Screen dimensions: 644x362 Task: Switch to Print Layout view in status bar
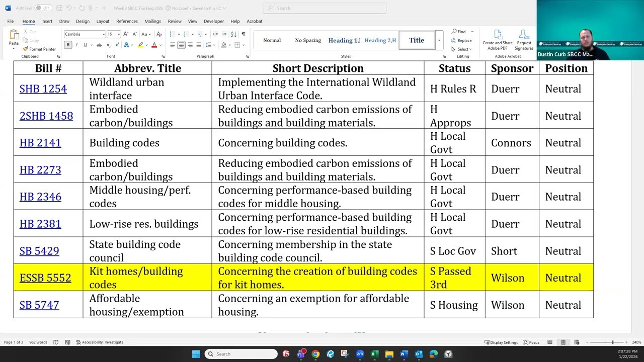pyautogui.click(x=563, y=342)
